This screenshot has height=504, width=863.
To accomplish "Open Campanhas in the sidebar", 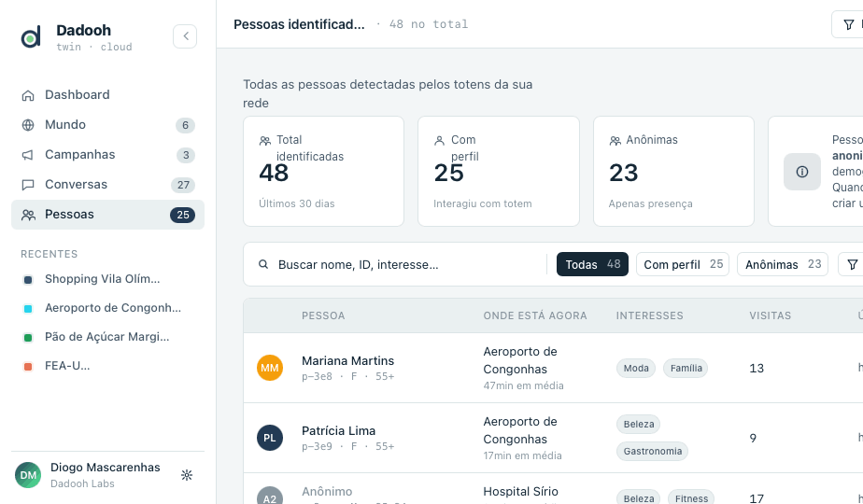I will (108, 155).
